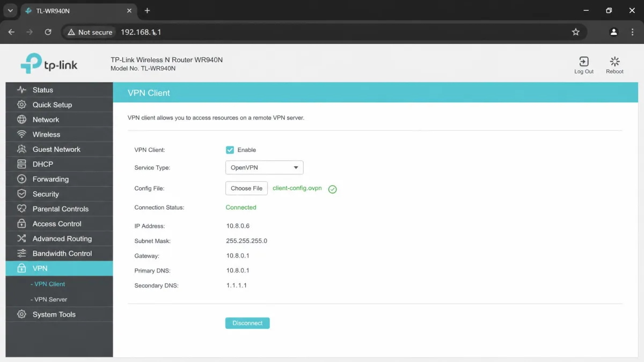
Task: Open the Wireless menu item
Action: coord(59,135)
